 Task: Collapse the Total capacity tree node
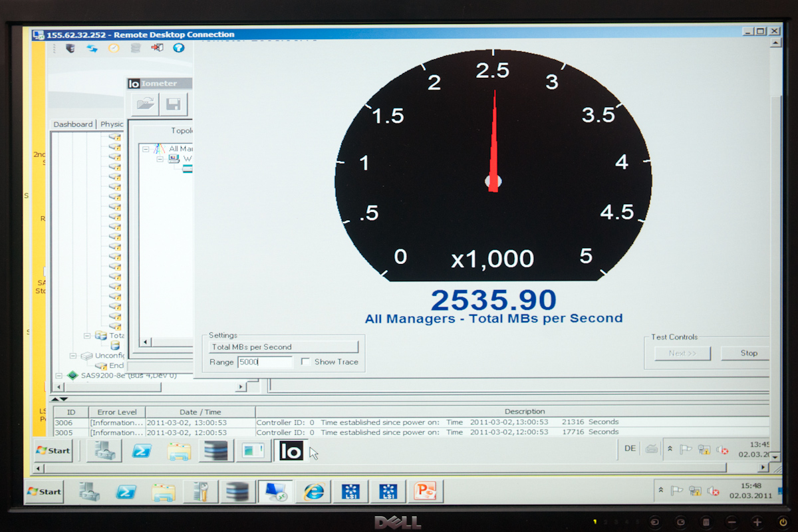(x=87, y=336)
